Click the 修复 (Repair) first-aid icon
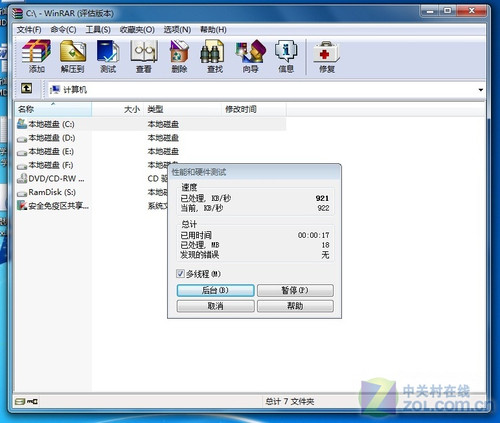Image resolution: width=500 pixels, height=423 pixels. [326, 52]
